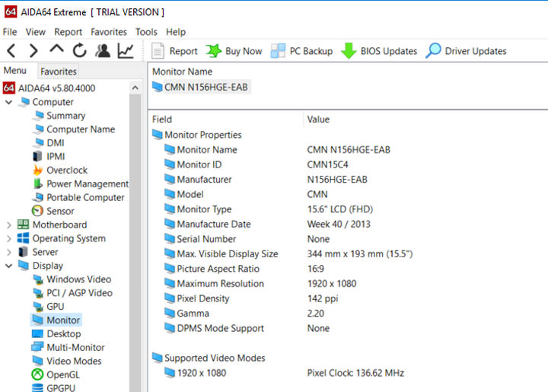548x392 pixels.
Task: Expand the Operating System node
Action: coord(9,239)
